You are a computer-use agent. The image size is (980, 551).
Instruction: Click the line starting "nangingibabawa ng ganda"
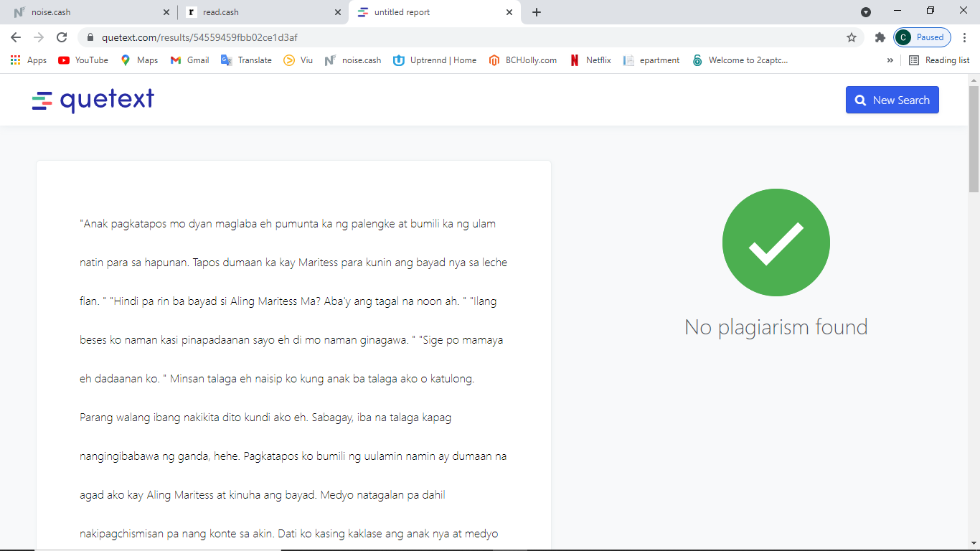coord(293,456)
